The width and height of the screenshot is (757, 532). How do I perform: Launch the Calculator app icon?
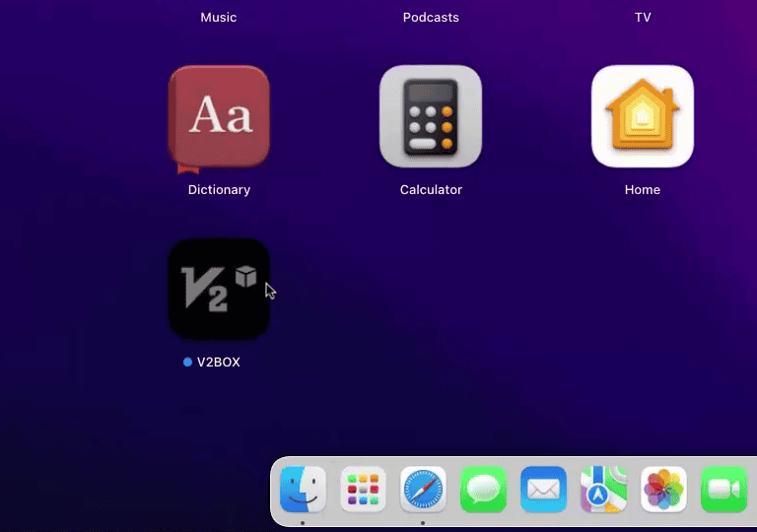point(431,116)
